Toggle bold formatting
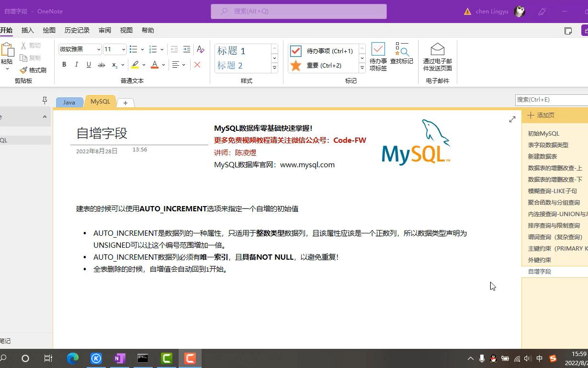588x368 pixels. click(x=64, y=65)
